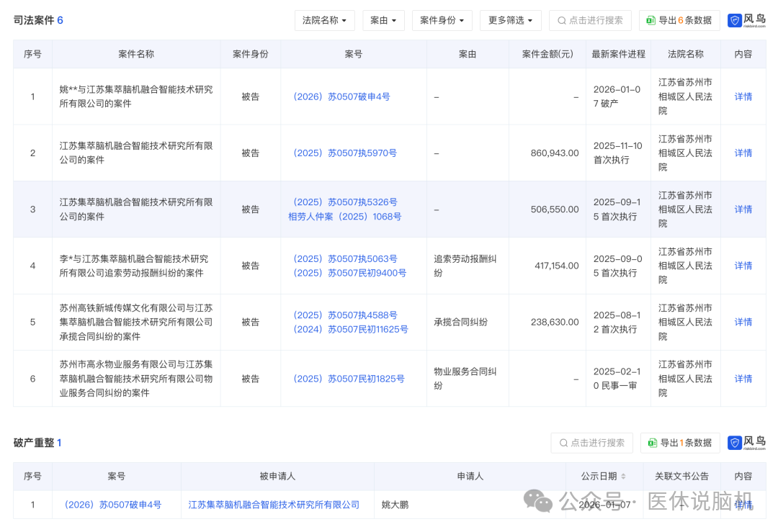Click magnifier icon in judicial cases search
Screen dimensions: 778x532
click(x=560, y=21)
